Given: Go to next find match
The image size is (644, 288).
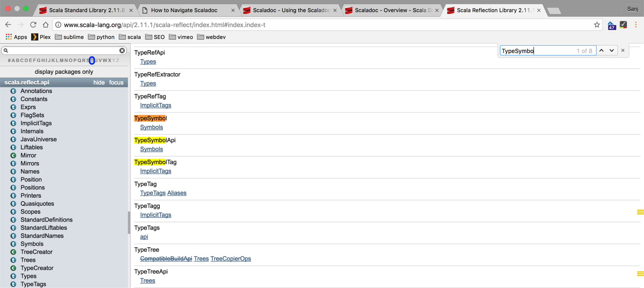Looking at the screenshot, I should coord(612,51).
